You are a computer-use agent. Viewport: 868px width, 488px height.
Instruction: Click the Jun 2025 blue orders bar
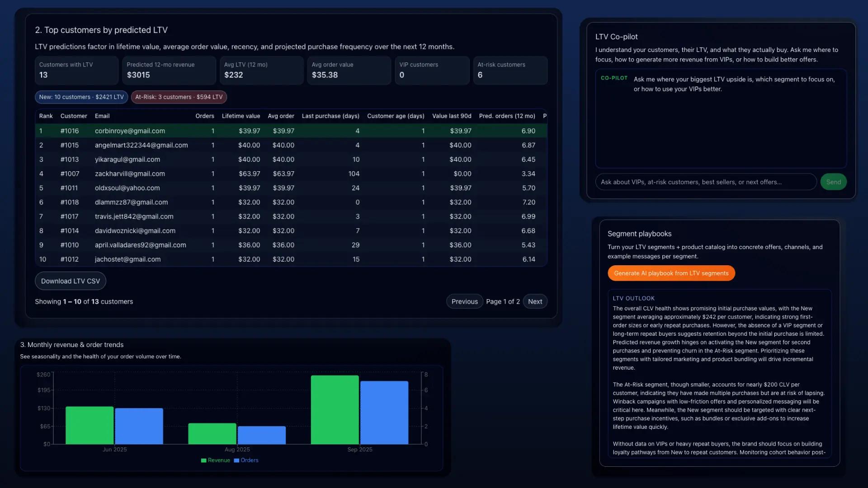point(139,426)
